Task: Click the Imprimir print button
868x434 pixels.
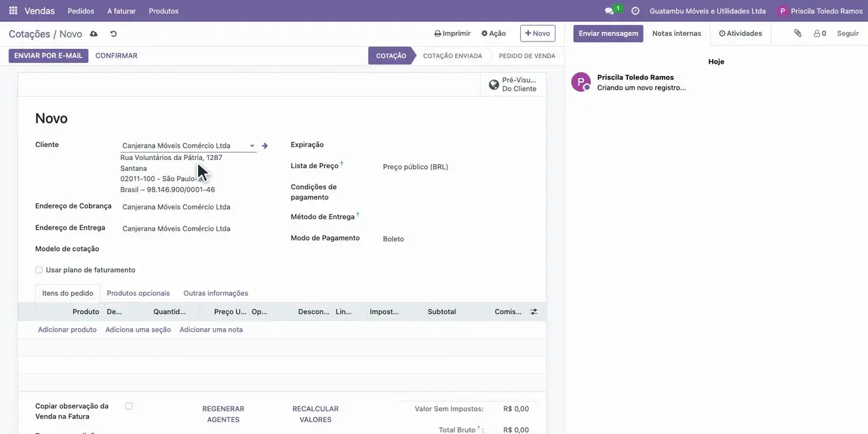Action: pos(452,33)
